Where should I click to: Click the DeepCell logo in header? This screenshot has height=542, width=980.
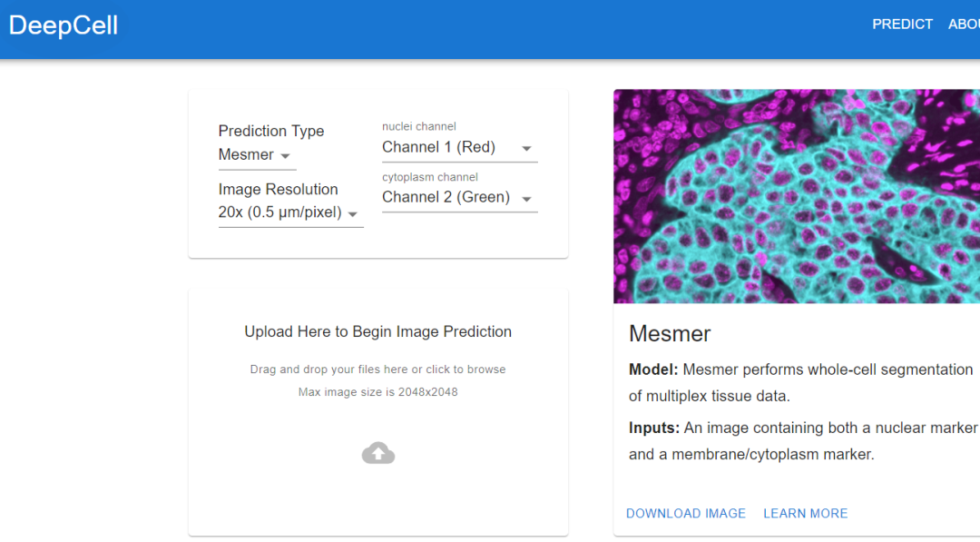tap(64, 25)
